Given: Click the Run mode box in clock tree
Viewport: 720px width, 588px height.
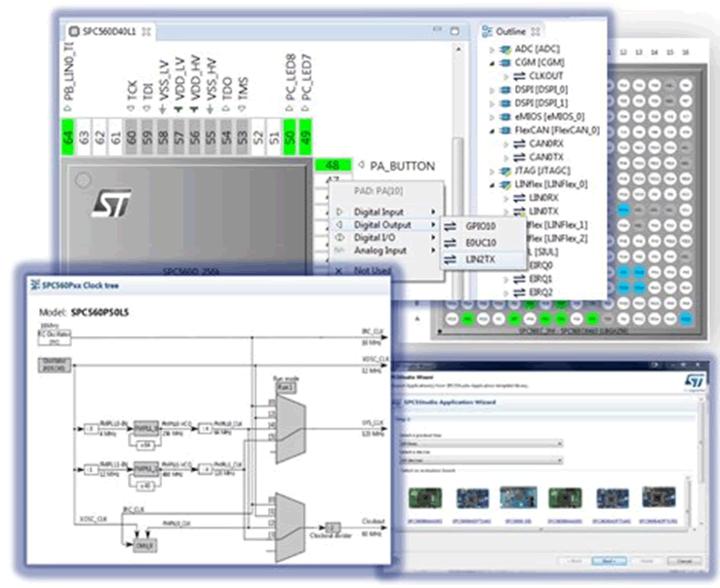Looking at the screenshot, I should tap(286, 387).
